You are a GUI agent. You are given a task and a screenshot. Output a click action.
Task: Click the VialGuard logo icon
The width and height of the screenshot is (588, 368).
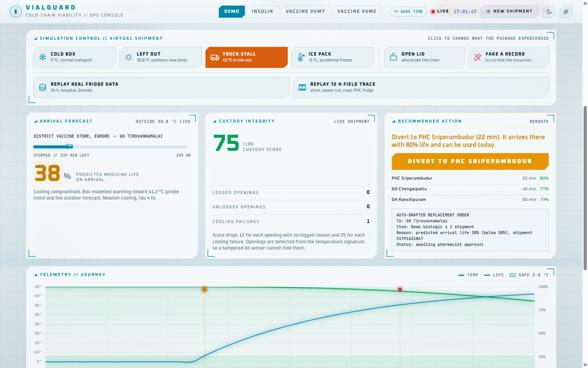pyautogui.click(x=16, y=11)
